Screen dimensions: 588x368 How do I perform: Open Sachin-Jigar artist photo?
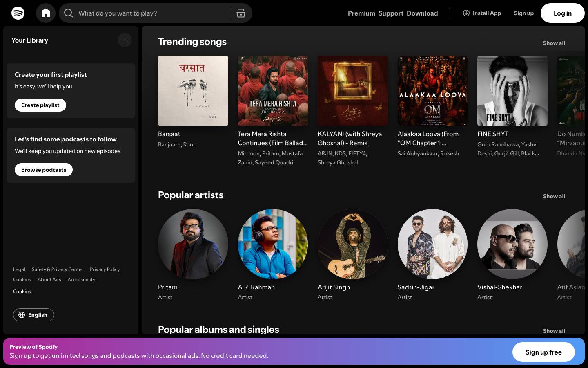tap(432, 244)
